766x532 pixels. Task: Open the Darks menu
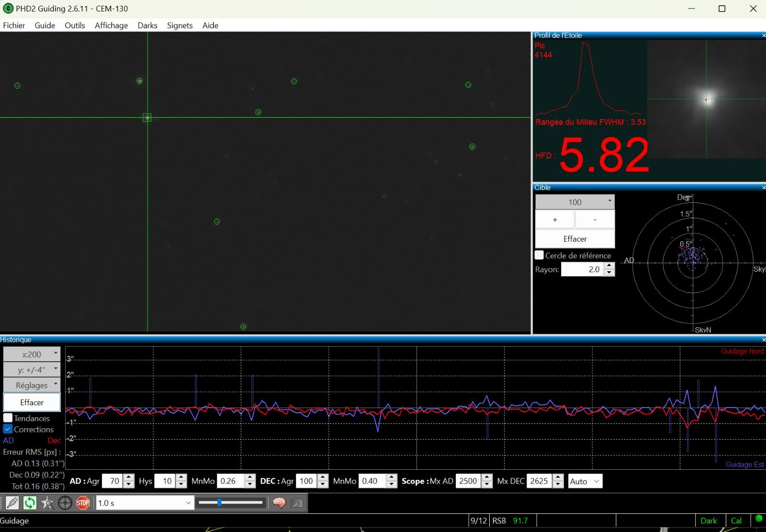click(x=147, y=25)
